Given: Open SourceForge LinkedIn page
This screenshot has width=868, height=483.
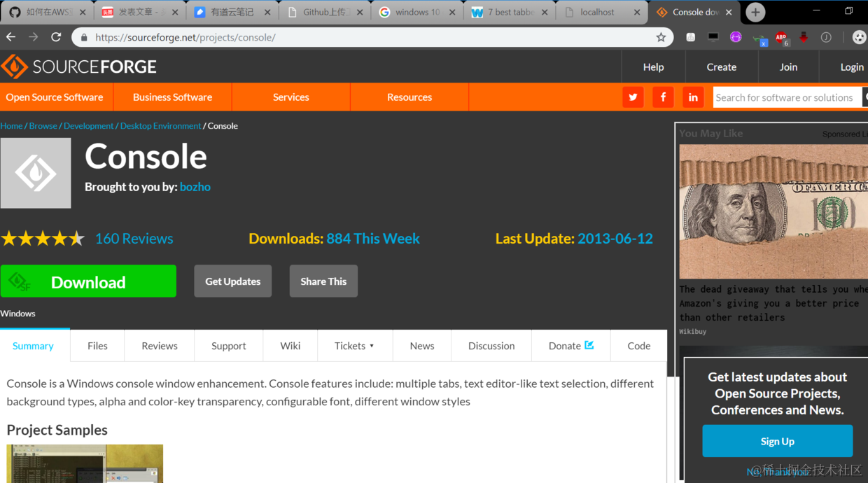Looking at the screenshot, I should (693, 97).
